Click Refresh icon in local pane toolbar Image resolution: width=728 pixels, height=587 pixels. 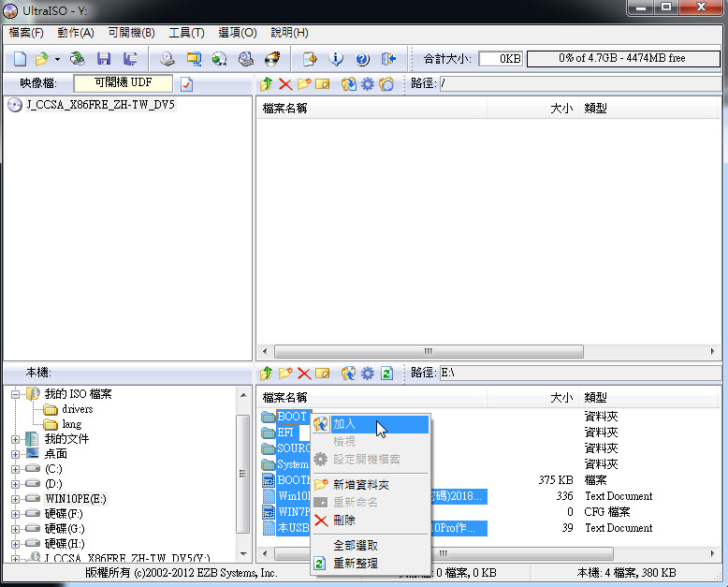coord(386,373)
